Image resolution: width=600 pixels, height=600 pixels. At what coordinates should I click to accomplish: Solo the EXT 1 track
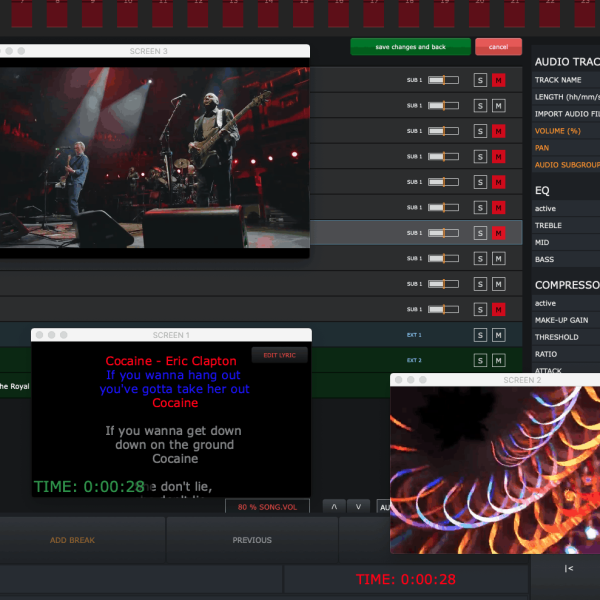coord(480,335)
